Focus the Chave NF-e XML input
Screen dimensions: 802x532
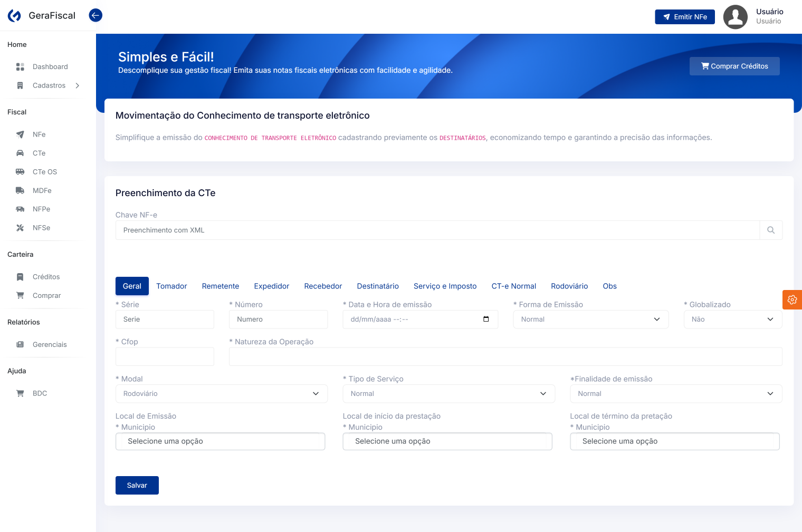point(437,230)
